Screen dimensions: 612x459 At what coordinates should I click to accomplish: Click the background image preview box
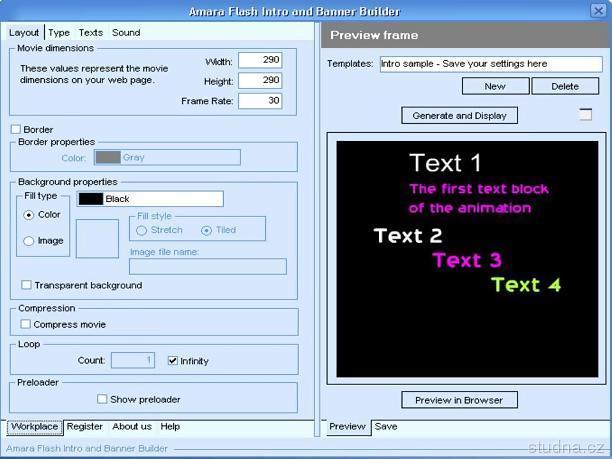97,238
